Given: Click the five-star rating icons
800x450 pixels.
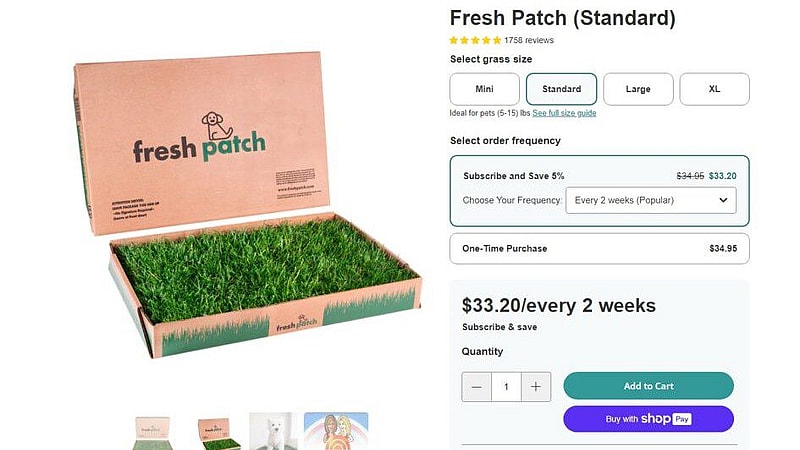Looking at the screenshot, I should pos(475,40).
